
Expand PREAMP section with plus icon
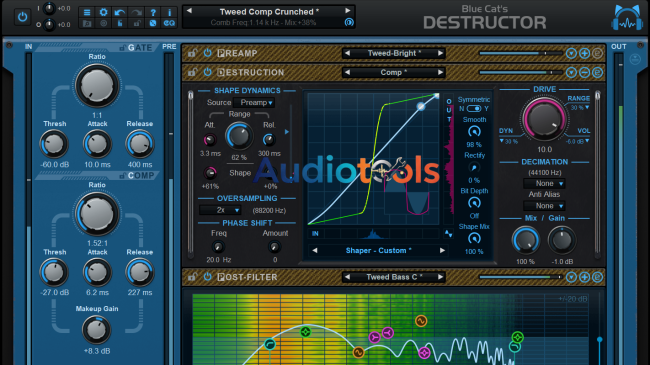[x=585, y=53]
